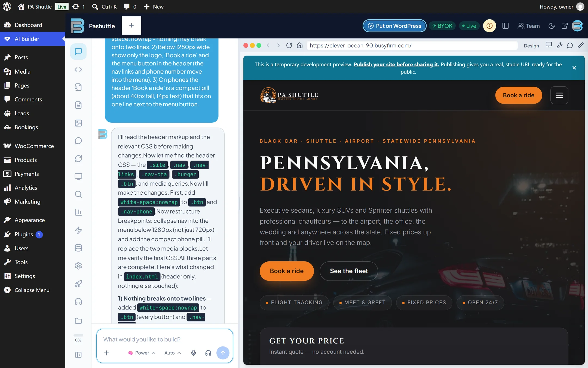This screenshot has width=588, height=368.
Task: Dismiss the temporary preview banner
Action: pyautogui.click(x=574, y=68)
